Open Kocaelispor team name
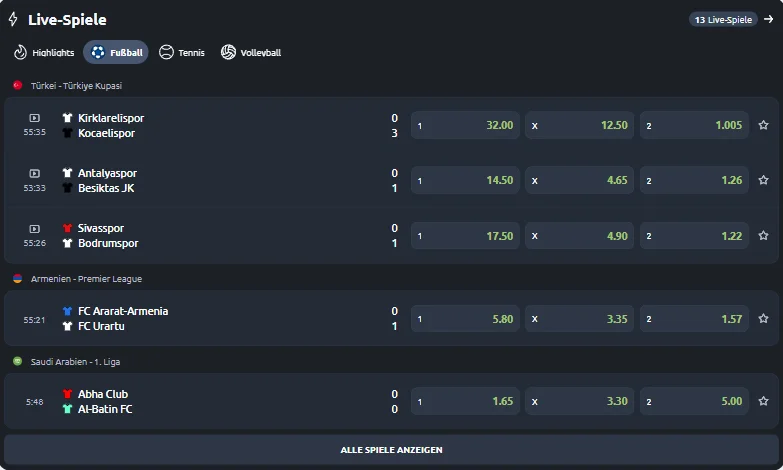Screen dimensions: 783x470 [x=106, y=133]
